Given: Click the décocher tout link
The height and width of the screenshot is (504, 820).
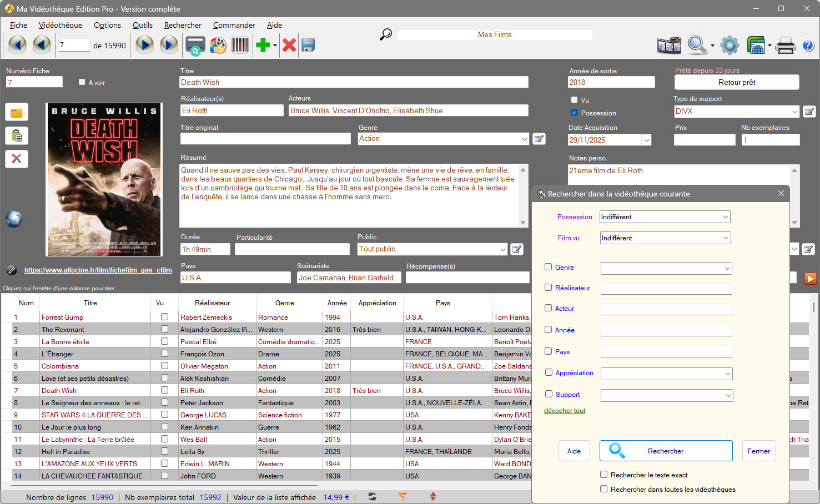Looking at the screenshot, I should pos(565,411).
